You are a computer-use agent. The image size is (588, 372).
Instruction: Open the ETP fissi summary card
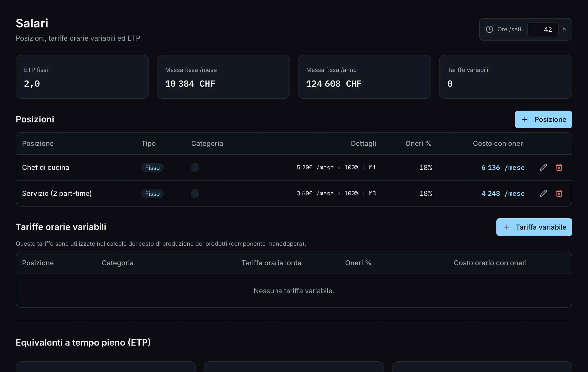(82, 77)
